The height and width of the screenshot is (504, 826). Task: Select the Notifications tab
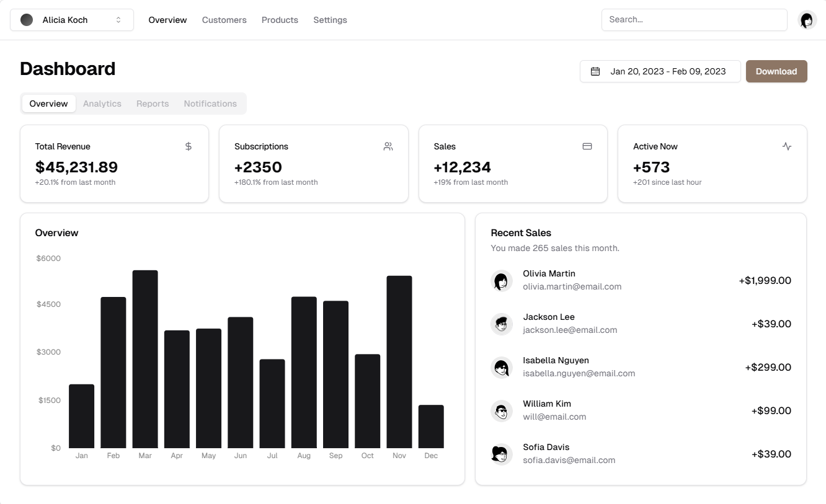point(210,104)
